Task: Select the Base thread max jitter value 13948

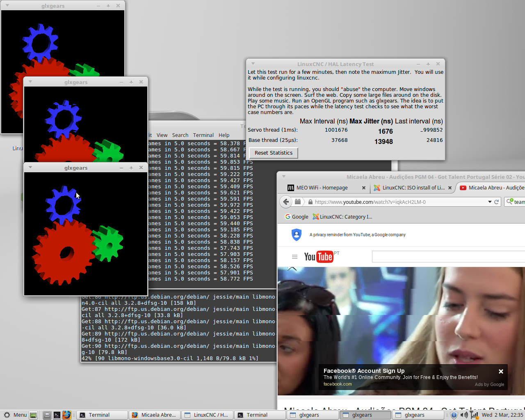Action: coord(383,142)
